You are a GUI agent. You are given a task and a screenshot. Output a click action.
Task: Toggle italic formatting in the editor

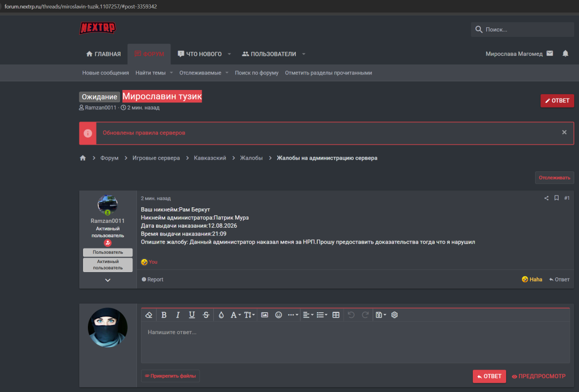pyautogui.click(x=177, y=315)
